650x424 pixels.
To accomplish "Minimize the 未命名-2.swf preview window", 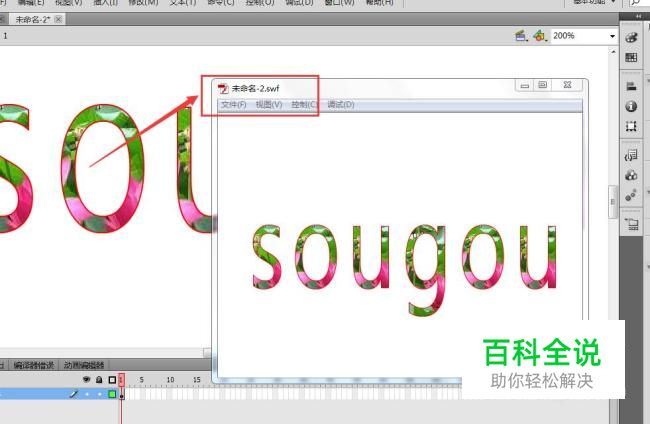I will pyautogui.click(x=525, y=85).
